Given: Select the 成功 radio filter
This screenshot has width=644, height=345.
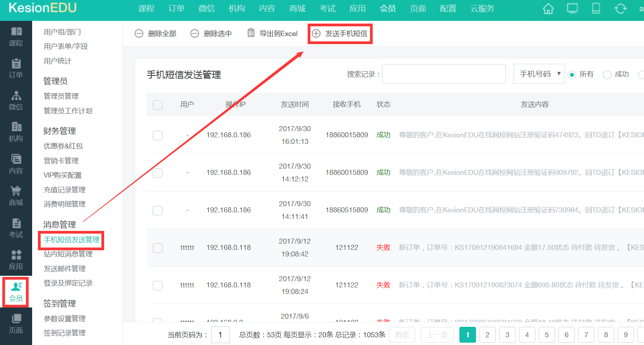Looking at the screenshot, I should point(607,75).
